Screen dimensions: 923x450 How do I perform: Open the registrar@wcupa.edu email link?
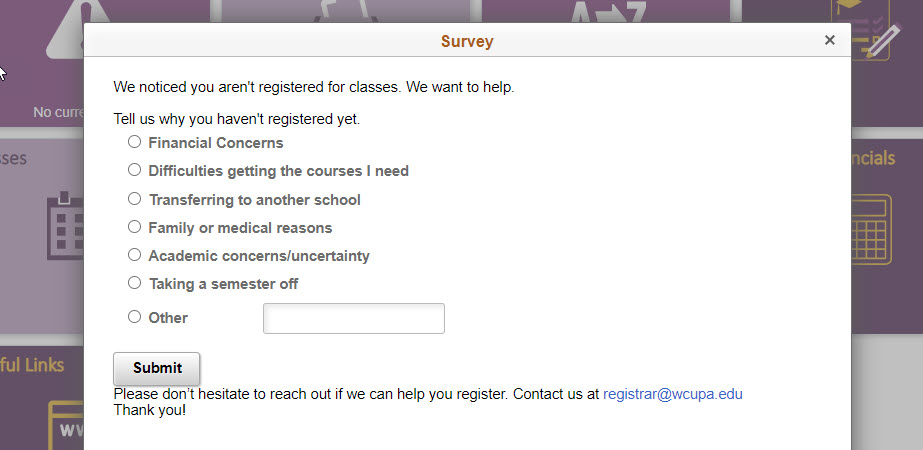pyautogui.click(x=672, y=394)
